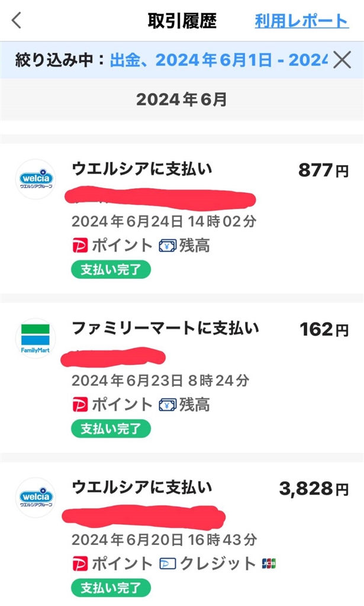Screen dimensions: 364x606
Task: Clear the filter with the X icon
Action: 343,59
